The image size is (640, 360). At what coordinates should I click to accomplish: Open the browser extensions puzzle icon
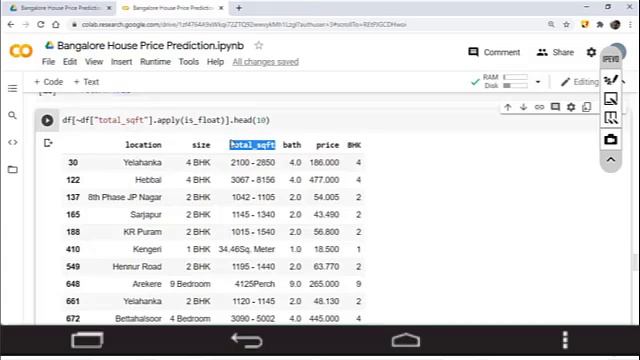click(x=600, y=24)
